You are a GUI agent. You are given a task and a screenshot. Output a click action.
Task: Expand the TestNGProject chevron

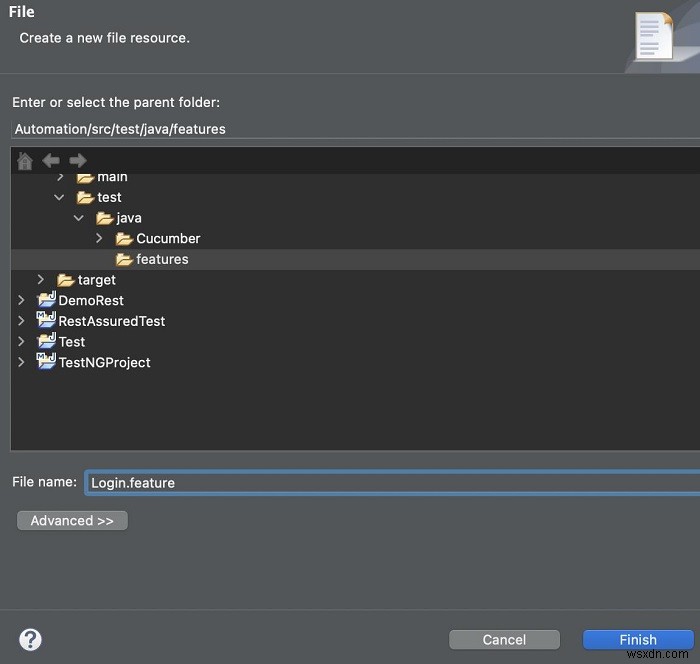[x=21, y=362]
